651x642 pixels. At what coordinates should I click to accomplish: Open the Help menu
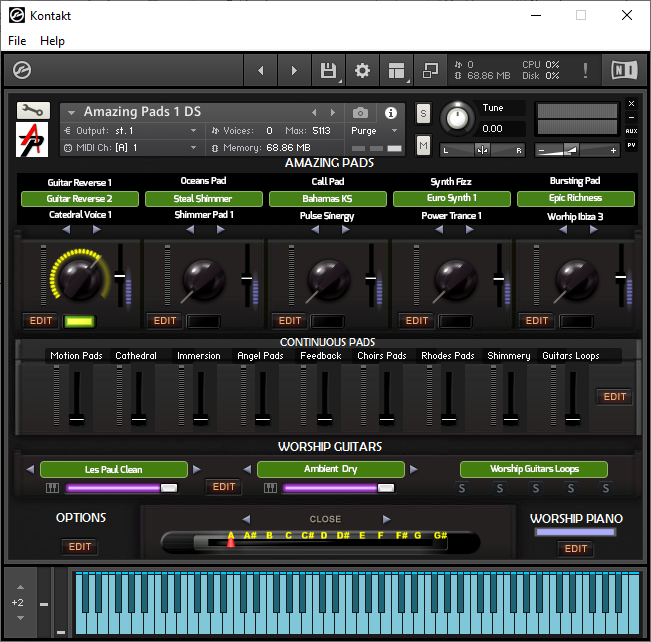pos(52,41)
